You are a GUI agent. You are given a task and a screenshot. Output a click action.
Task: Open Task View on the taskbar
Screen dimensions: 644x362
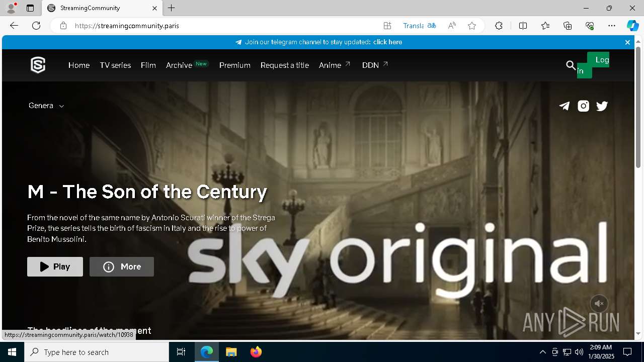pyautogui.click(x=181, y=352)
